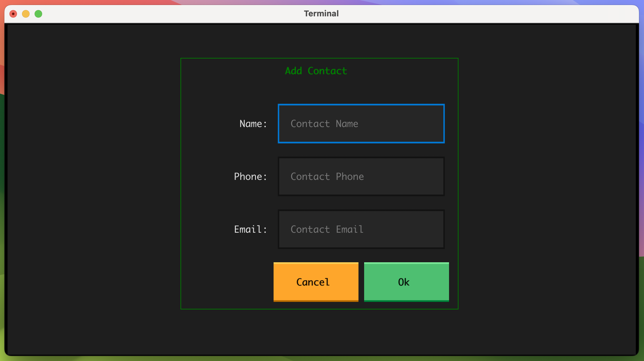The width and height of the screenshot is (644, 361).
Task: Click the Contact Email placeholder text
Action: pos(326,229)
